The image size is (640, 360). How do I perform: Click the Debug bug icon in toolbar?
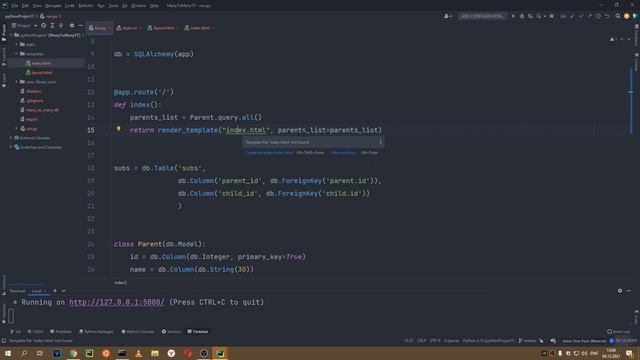(x=522, y=16)
